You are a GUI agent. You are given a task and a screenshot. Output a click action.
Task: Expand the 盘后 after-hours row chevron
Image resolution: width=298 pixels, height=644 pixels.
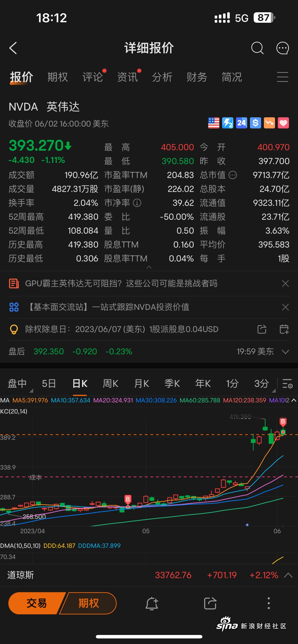pos(285,352)
